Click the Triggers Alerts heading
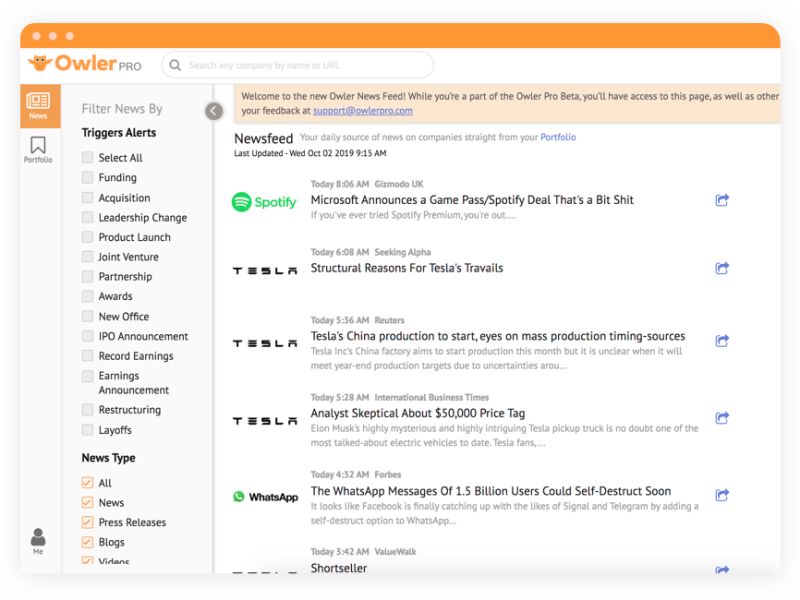Viewport: 800px width, 600px height. [119, 133]
